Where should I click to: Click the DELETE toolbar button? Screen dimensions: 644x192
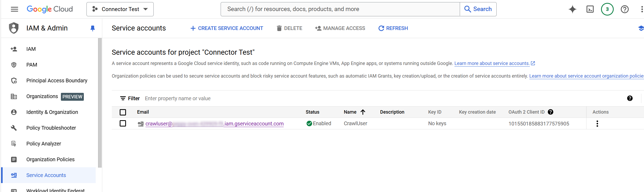[x=289, y=28]
